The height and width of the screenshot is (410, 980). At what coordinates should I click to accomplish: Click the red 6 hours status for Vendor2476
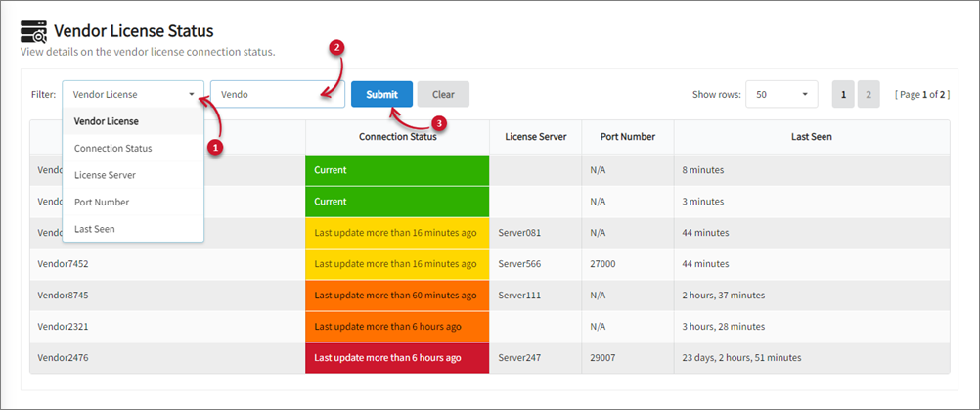pos(397,357)
